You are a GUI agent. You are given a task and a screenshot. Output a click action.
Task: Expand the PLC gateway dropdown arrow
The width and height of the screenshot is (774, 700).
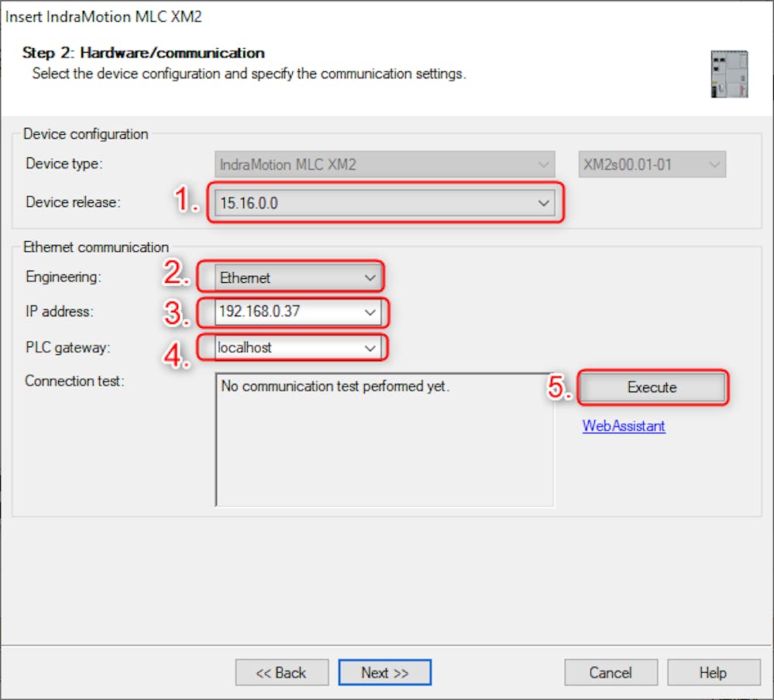coord(370,348)
